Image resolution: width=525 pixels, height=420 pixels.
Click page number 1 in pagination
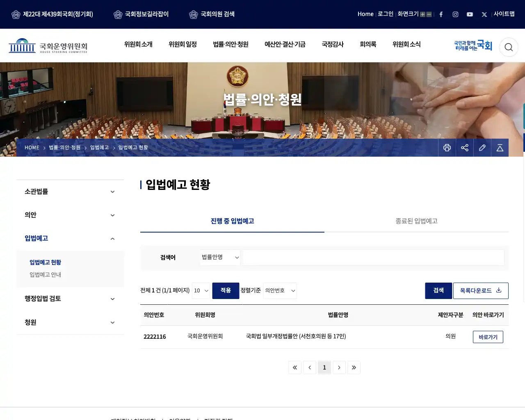pos(324,367)
